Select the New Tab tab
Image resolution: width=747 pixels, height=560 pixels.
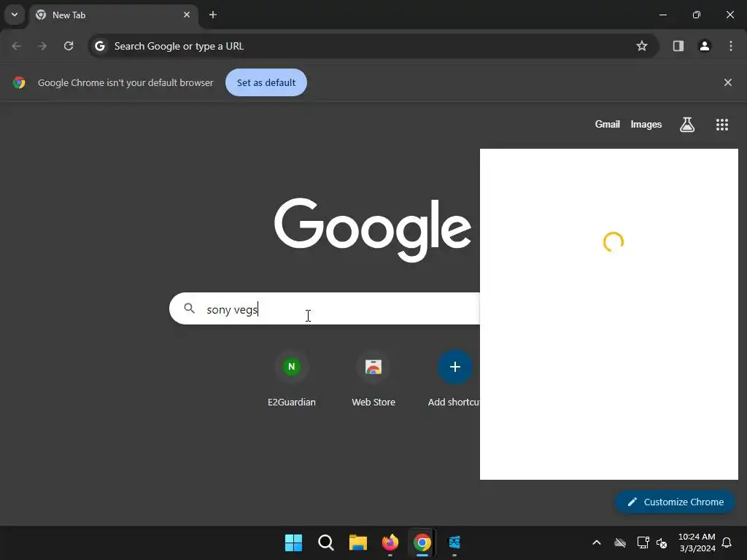coord(113,15)
